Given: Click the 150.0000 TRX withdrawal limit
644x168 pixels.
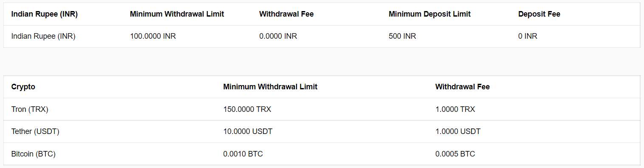Looking at the screenshot, I should [x=247, y=109].
